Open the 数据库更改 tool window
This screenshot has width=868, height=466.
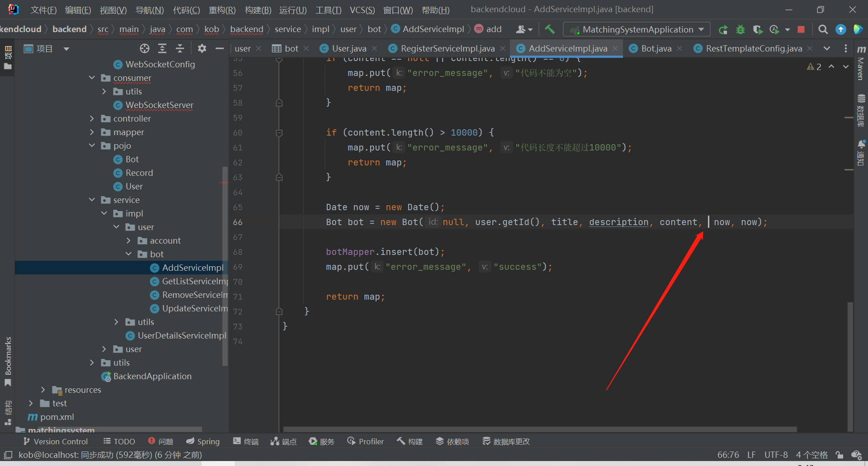[x=506, y=442]
